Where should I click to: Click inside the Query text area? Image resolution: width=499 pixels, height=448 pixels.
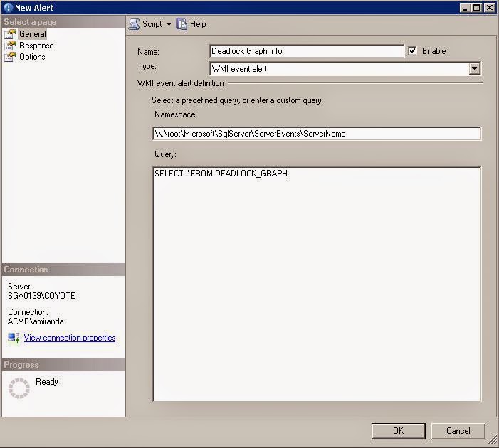(x=317, y=284)
